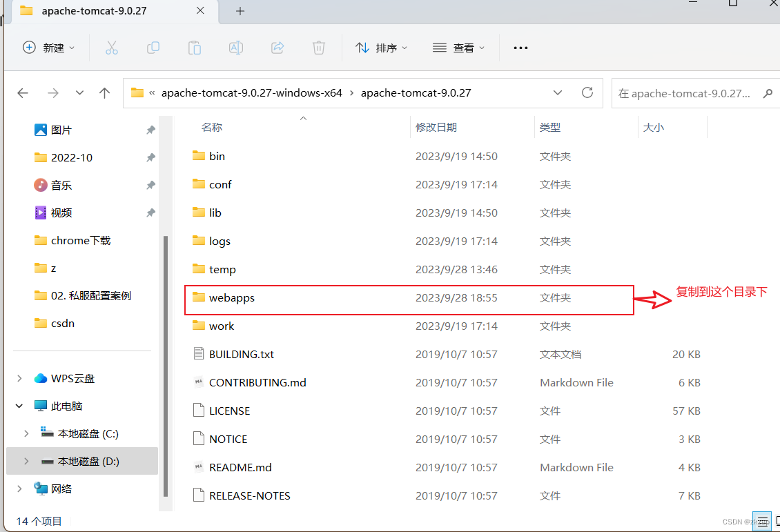Go back with the left arrow

pos(23,93)
